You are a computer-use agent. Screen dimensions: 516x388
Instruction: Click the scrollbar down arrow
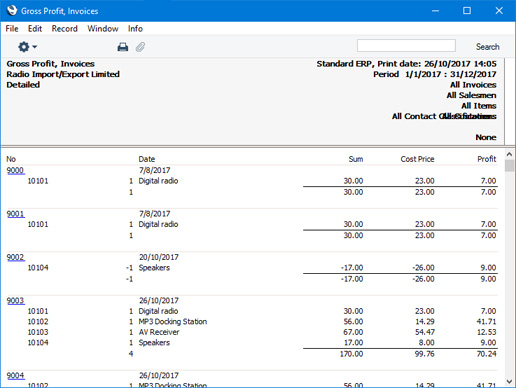click(509, 381)
